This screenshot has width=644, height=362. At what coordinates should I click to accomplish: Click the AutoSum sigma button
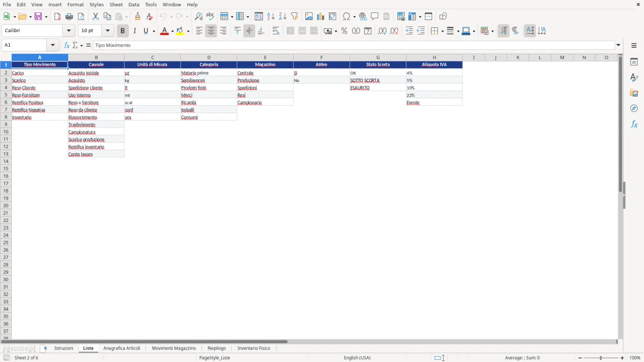[x=75, y=46]
